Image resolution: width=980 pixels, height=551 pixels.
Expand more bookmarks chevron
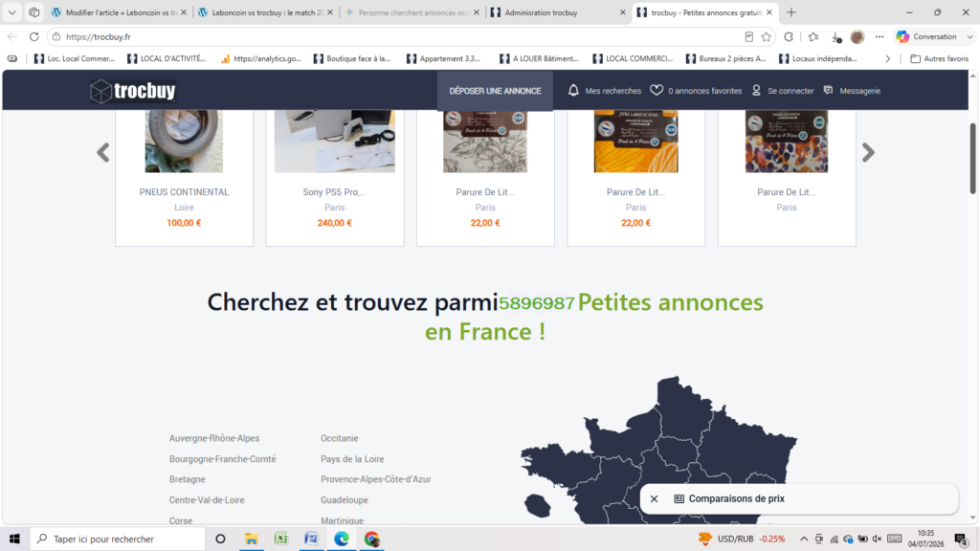pos(887,58)
